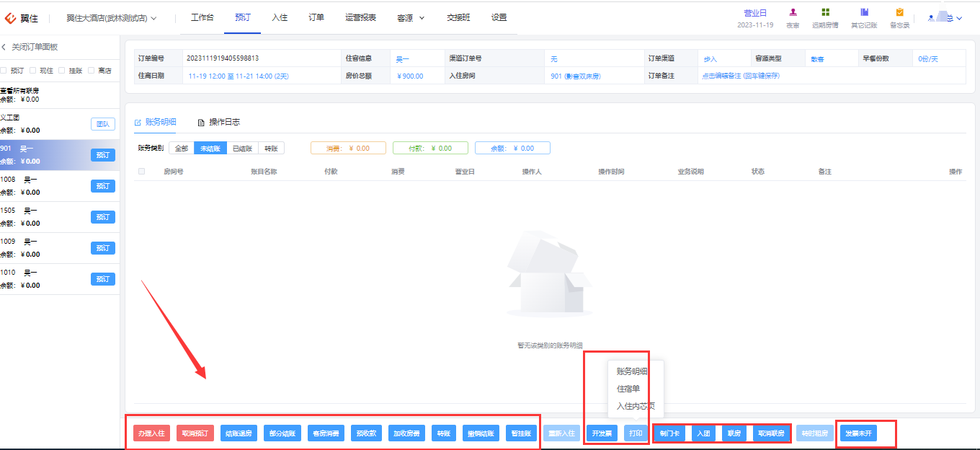The width and height of the screenshot is (980, 450).
Task: Select 已结账 account category filter
Action: (242, 148)
